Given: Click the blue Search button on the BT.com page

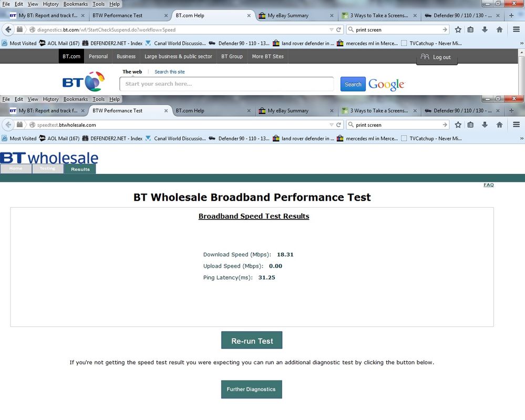Looking at the screenshot, I should pyautogui.click(x=353, y=84).
